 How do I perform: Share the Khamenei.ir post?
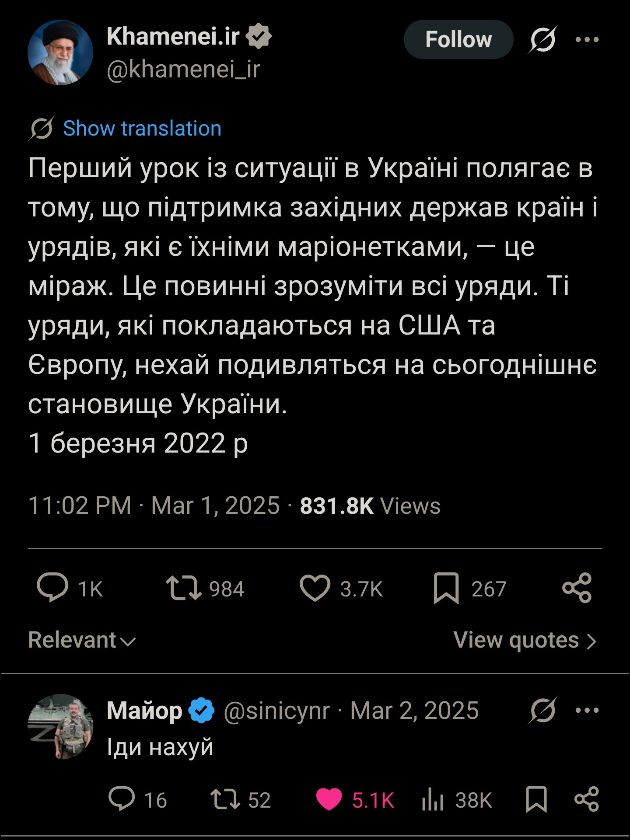pos(577,588)
